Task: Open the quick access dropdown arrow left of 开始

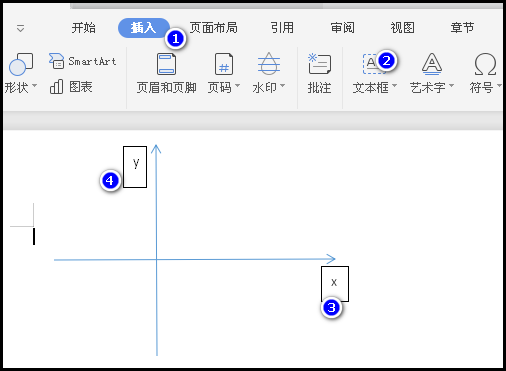Action: click(21, 29)
